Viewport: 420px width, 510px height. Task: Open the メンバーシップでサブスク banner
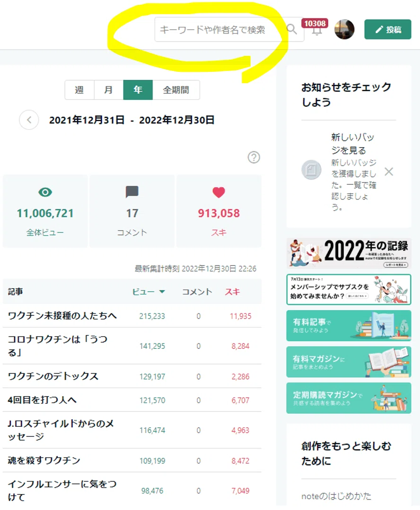pyautogui.click(x=349, y=289)
